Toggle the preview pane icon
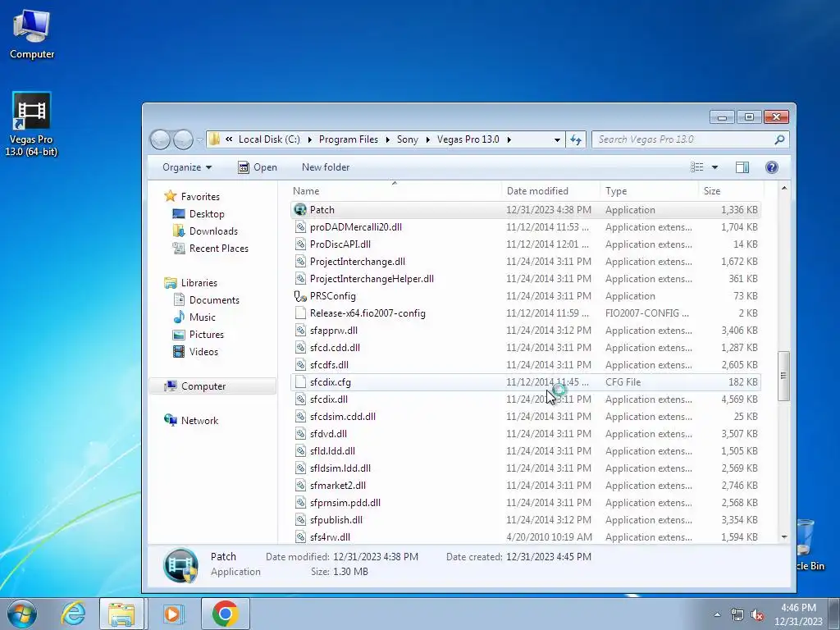The image size is (840, 630). [x=742, y=167]
